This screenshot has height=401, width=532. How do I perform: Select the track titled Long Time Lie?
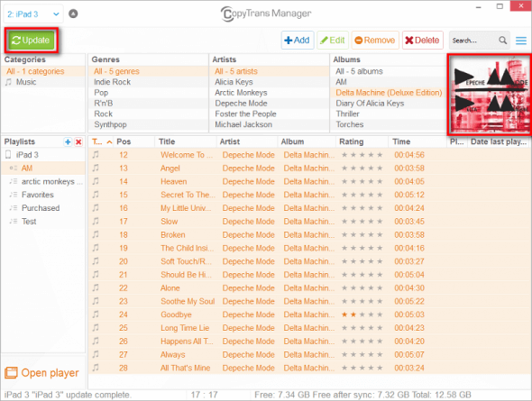pos(185,328)
